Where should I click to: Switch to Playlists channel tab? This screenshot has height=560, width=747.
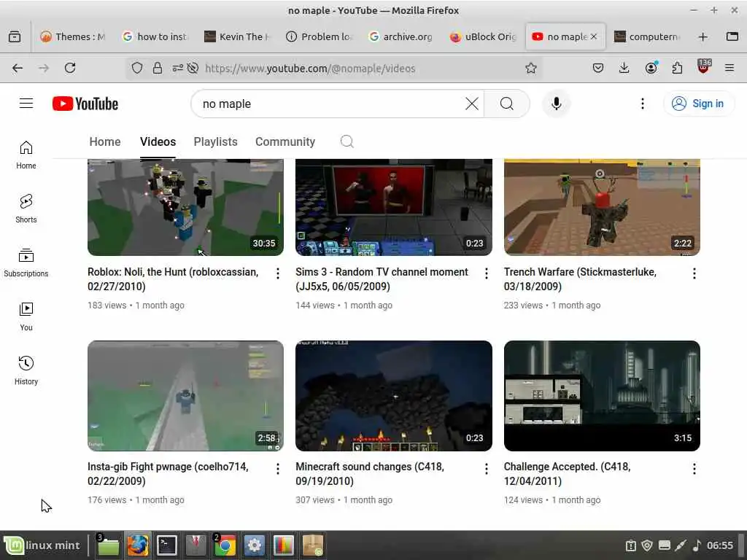pyautogui.click(x=215, y=142)
